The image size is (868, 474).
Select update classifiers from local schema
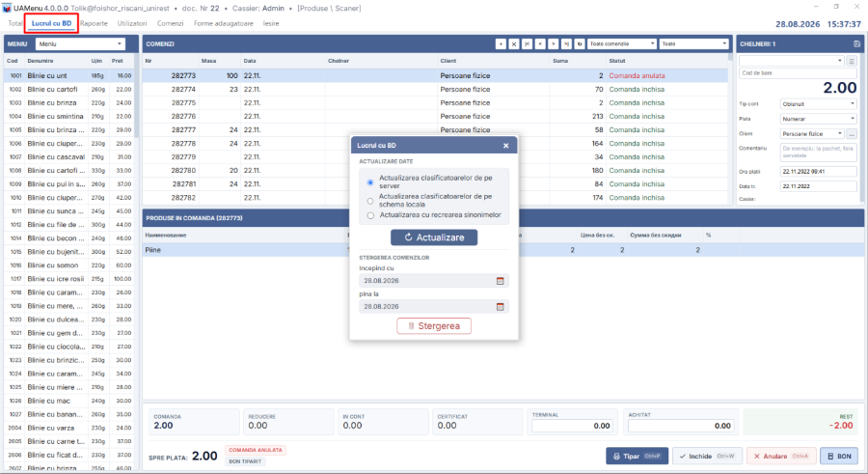coord(370,201)
